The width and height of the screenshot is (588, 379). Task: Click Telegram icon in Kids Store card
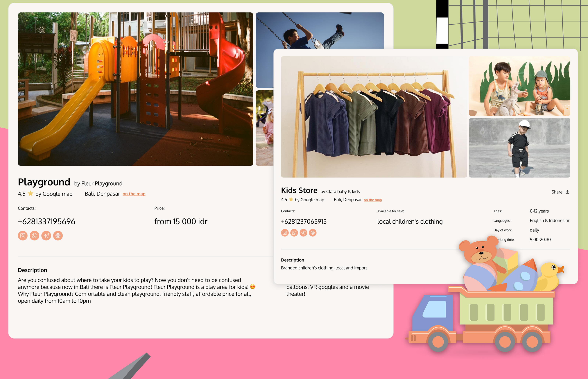pyautogui.click(x=303, y=233)
